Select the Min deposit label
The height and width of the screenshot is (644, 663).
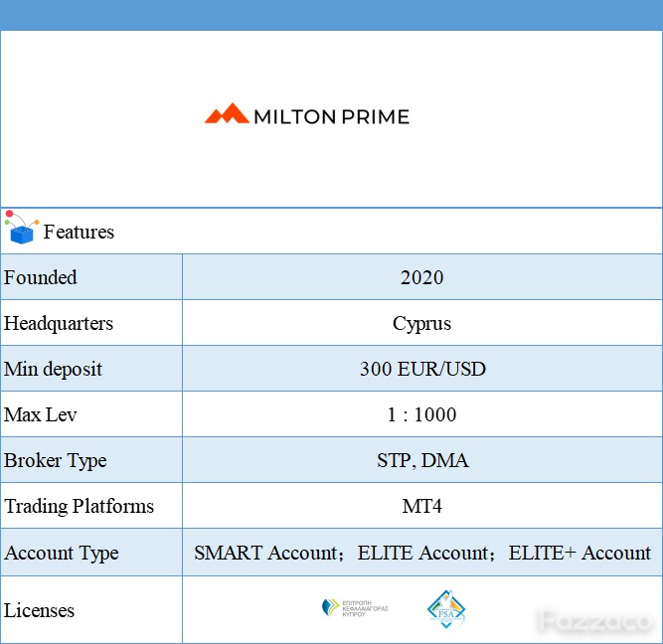(x=53, y=369)
